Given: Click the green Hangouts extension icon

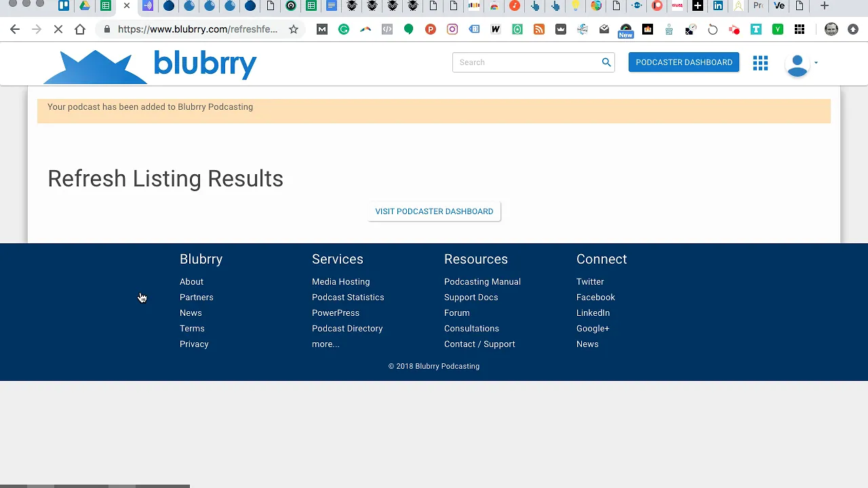Looking at the screenshot, I should tap(409, 29).
